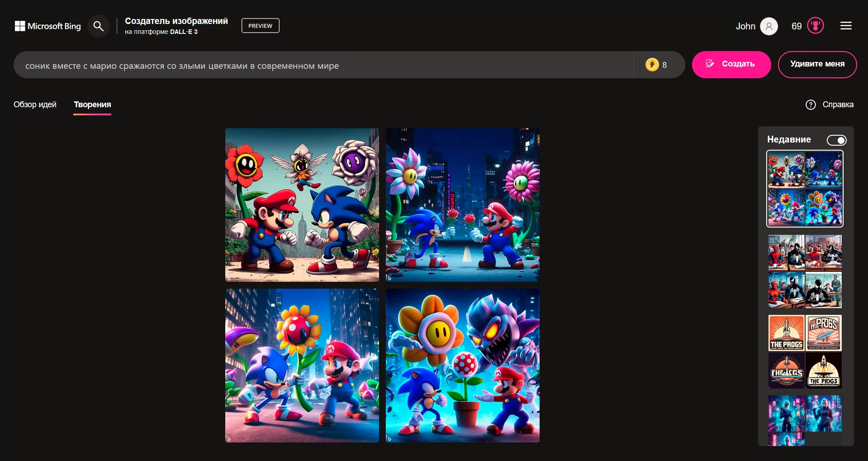The image size is (868, 461).
Task: Open the night street Sonic and Mario image
Action: tap(463, 205)
